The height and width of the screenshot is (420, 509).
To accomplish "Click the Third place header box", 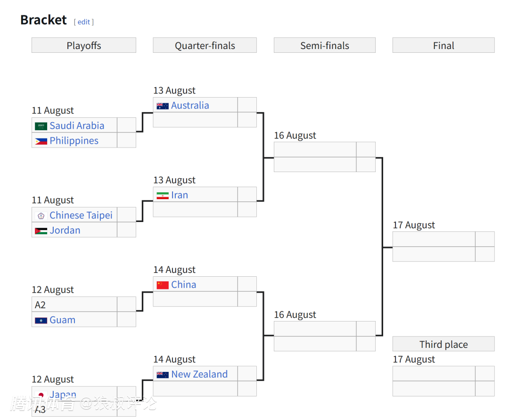I will [x=443, y=344].
